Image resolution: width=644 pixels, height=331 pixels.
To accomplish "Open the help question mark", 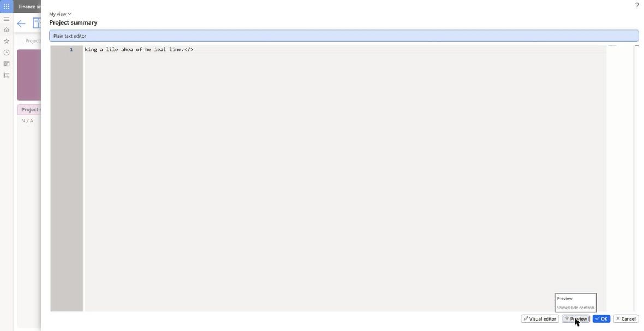I will (636, 5).
